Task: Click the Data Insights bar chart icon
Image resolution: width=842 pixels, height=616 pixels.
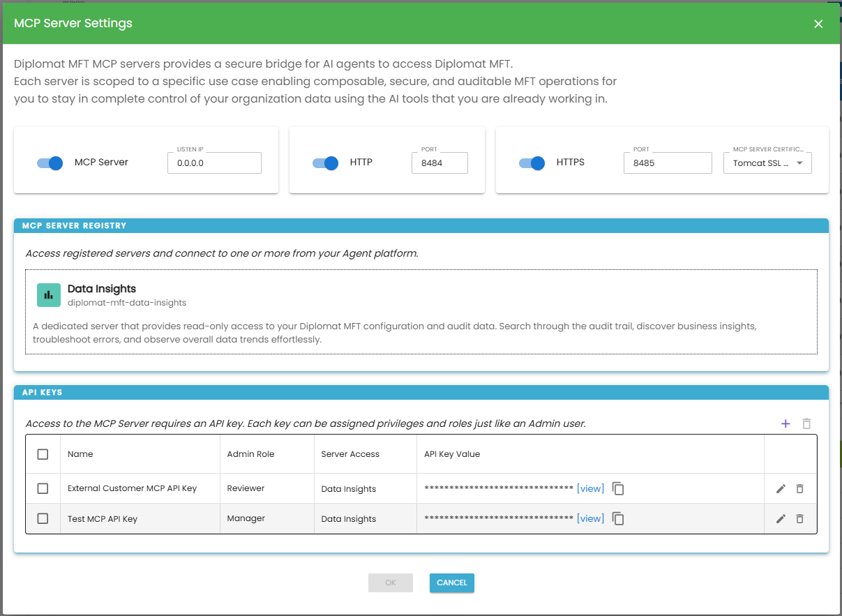Action: [49, 295]
